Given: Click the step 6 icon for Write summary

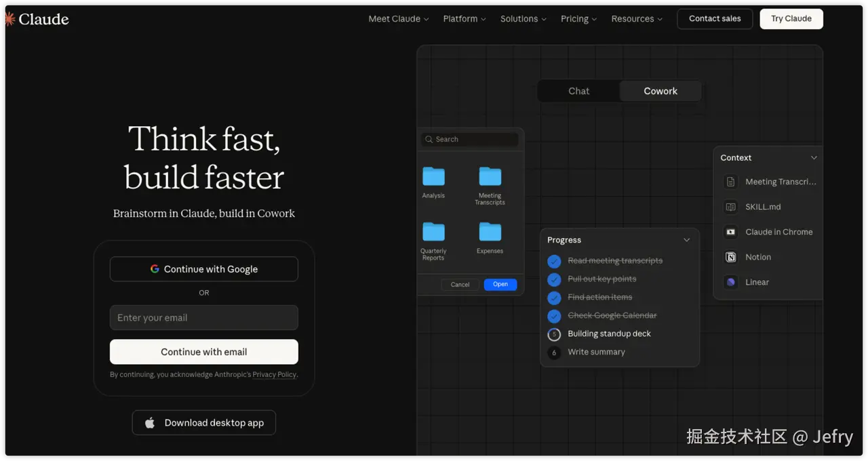Looking at the screenshot, I should click(554, 353).
